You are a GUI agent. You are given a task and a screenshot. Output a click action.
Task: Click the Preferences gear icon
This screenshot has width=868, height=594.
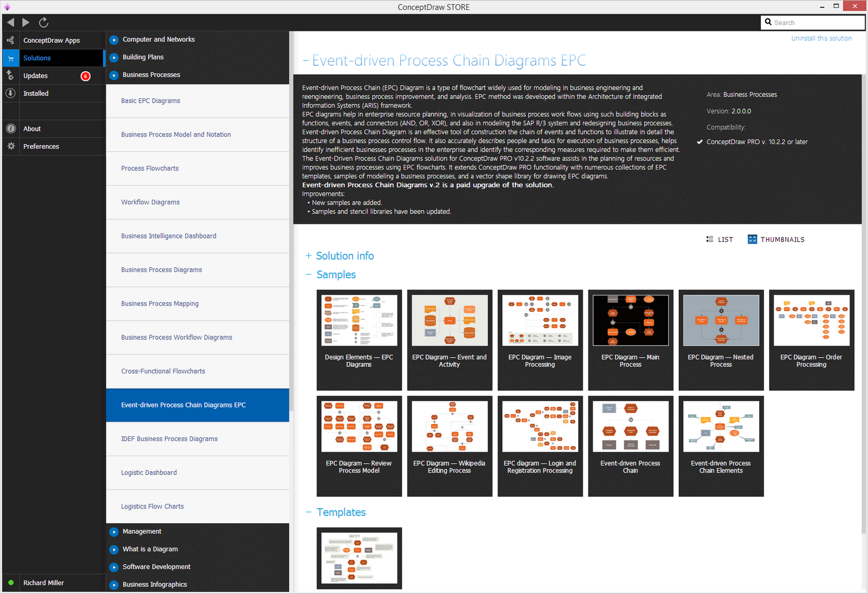[10, 146]
